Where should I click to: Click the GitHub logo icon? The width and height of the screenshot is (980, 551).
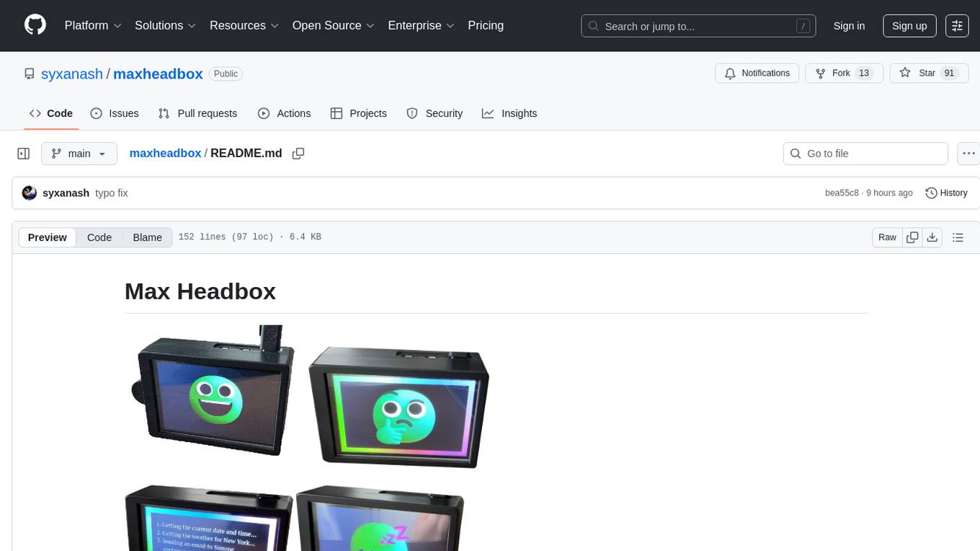(x=35, y=25)
